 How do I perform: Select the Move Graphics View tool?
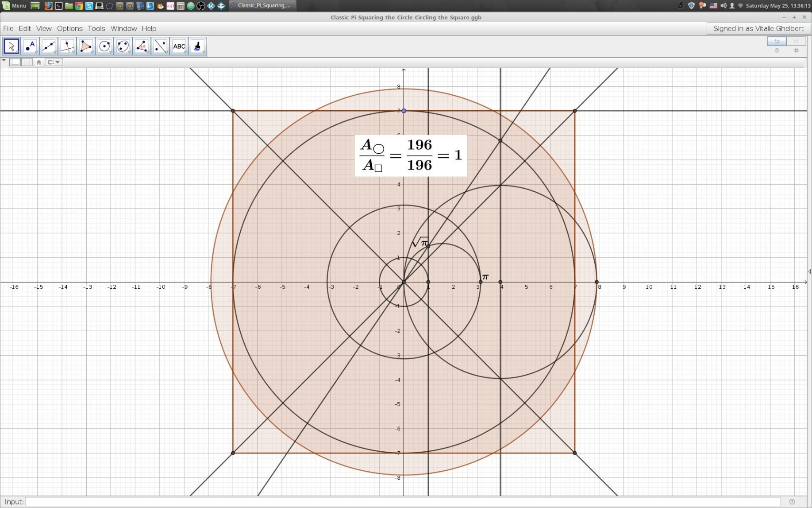pos(197,46)
